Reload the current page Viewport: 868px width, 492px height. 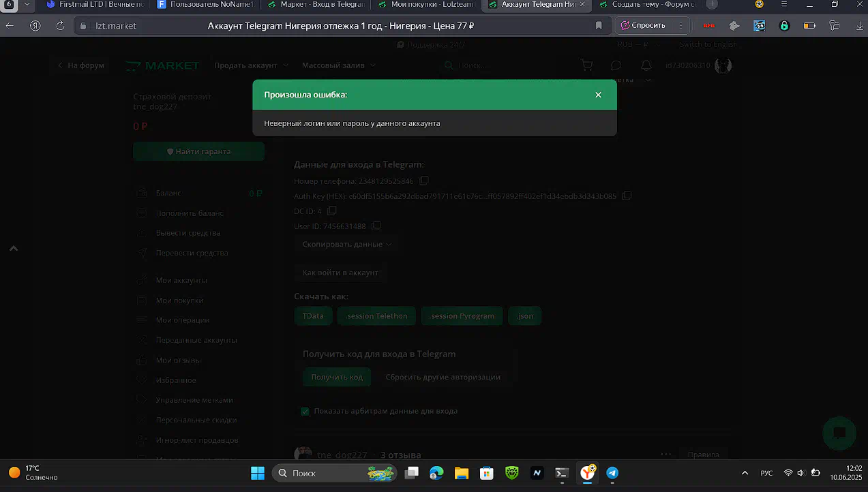[60, 26]
